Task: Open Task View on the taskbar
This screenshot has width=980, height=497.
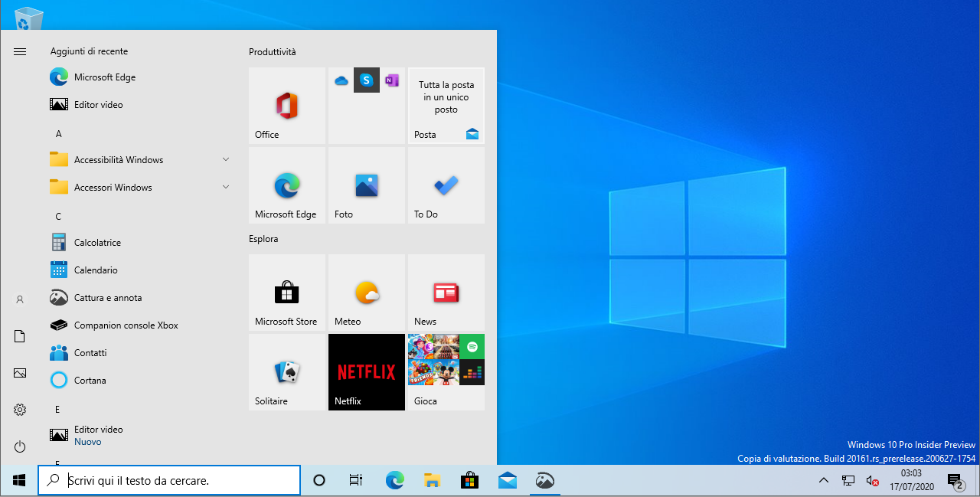Action: pyautogui.click(x=356, y=480)
